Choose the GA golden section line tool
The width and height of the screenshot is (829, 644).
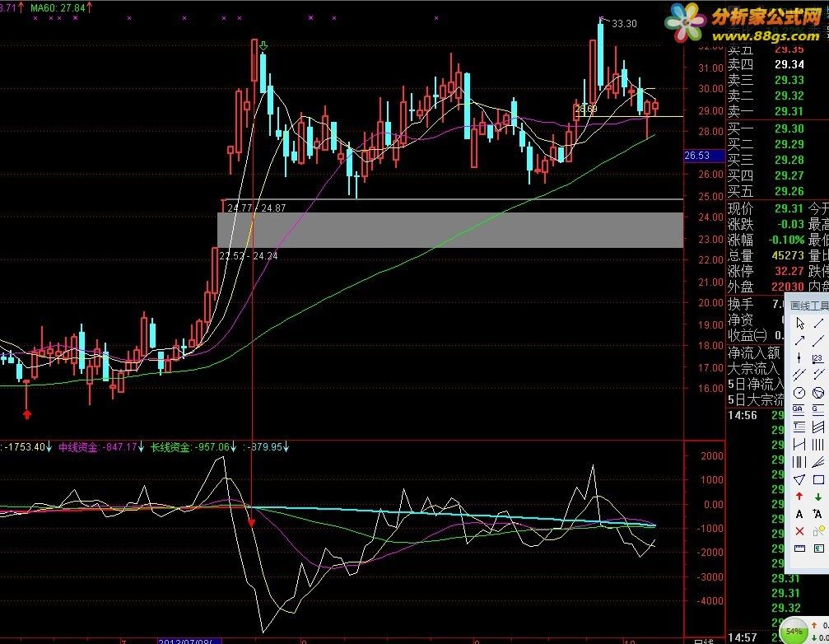pyautogui.click(x=799, y=409)
